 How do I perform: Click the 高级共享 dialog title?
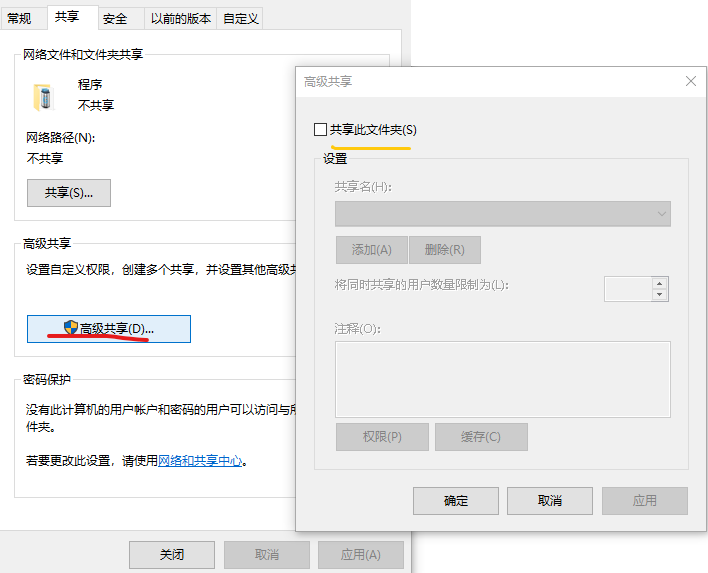pyautogui.click(x=328, y=82)
